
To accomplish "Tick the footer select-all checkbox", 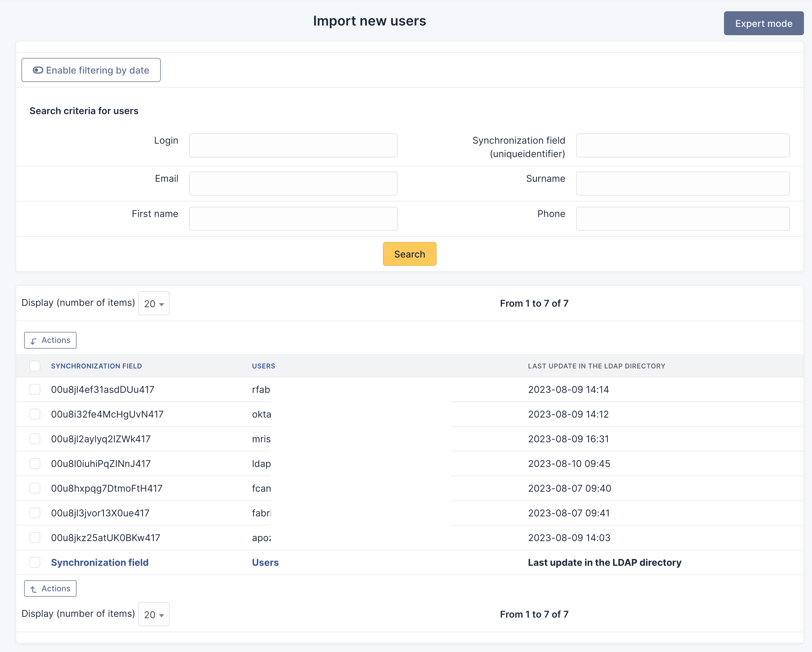I will 35,562.
